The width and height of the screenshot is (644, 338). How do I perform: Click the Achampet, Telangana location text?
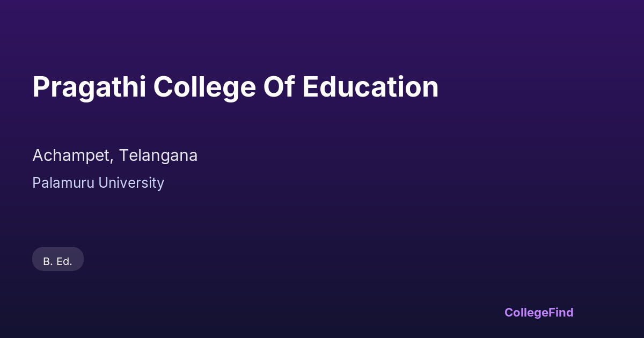click(x=115, y=156)
